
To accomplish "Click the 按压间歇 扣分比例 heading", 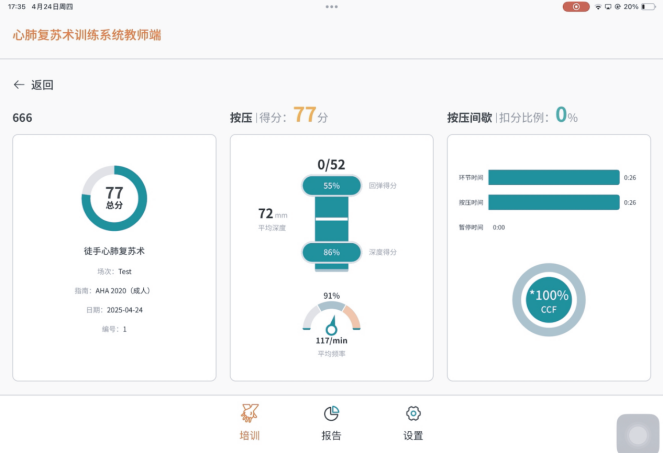I will click(512, 115).
